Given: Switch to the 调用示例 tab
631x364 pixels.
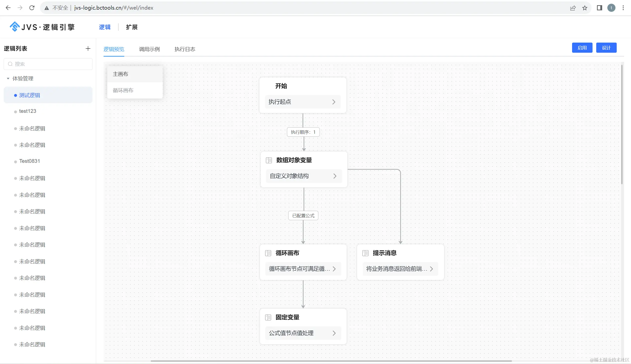Looking at the screenshot, I should click(149, 49).
